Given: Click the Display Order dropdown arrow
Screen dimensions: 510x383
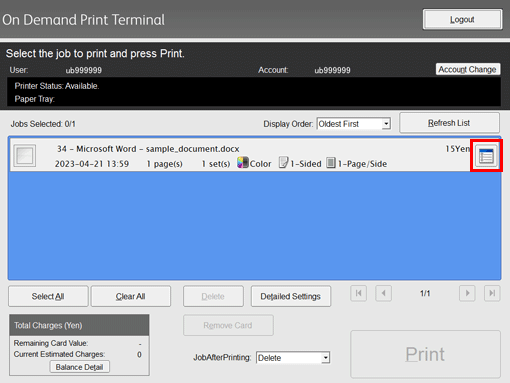Looking at the screenshot, I should 386,124.
